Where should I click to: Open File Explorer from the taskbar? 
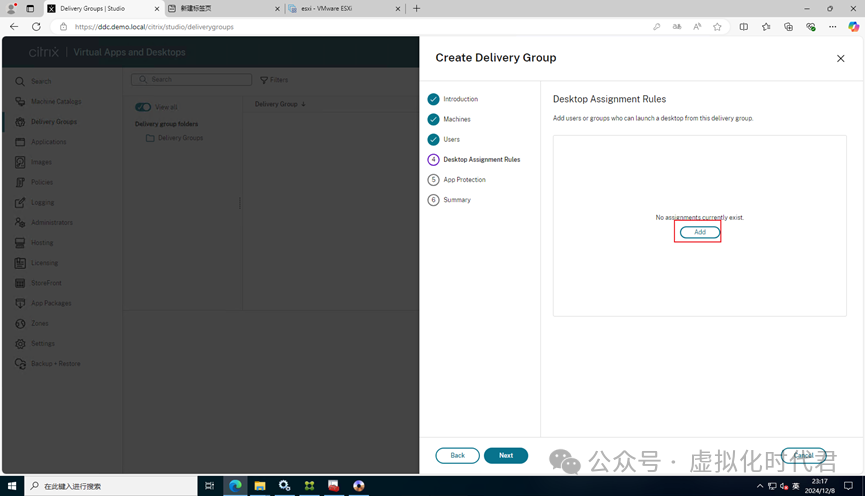pyautogui.click(x=260, y=486)
